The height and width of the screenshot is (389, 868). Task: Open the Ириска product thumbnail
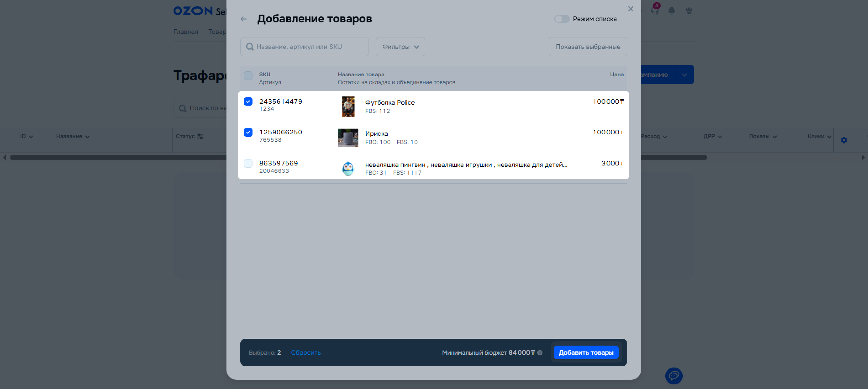[x=348, y=138]
